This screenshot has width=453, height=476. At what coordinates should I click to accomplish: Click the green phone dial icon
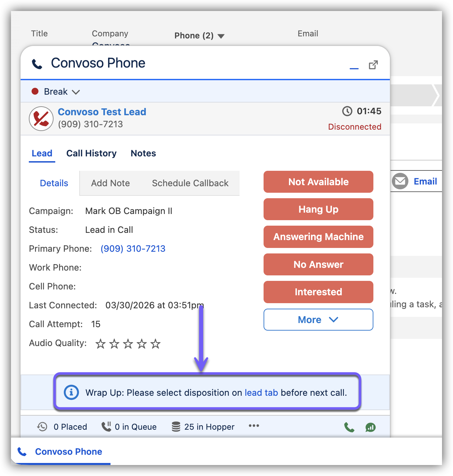tap(349, 427)
